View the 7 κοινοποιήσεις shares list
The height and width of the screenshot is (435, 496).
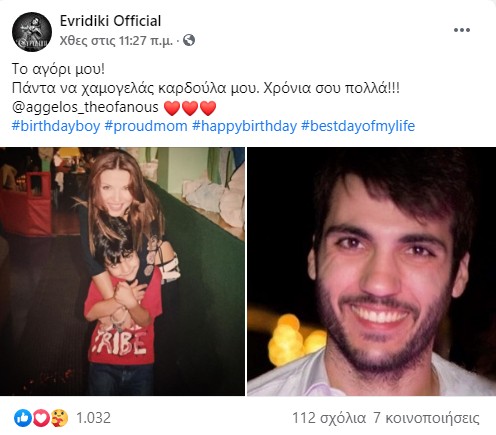pyautogui.click(x=426, y=418)
